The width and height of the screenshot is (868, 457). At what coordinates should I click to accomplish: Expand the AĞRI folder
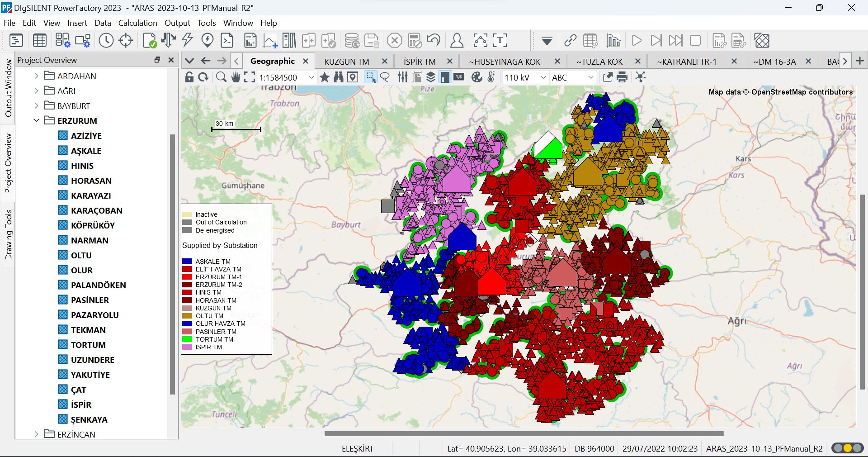pos(37,91)
